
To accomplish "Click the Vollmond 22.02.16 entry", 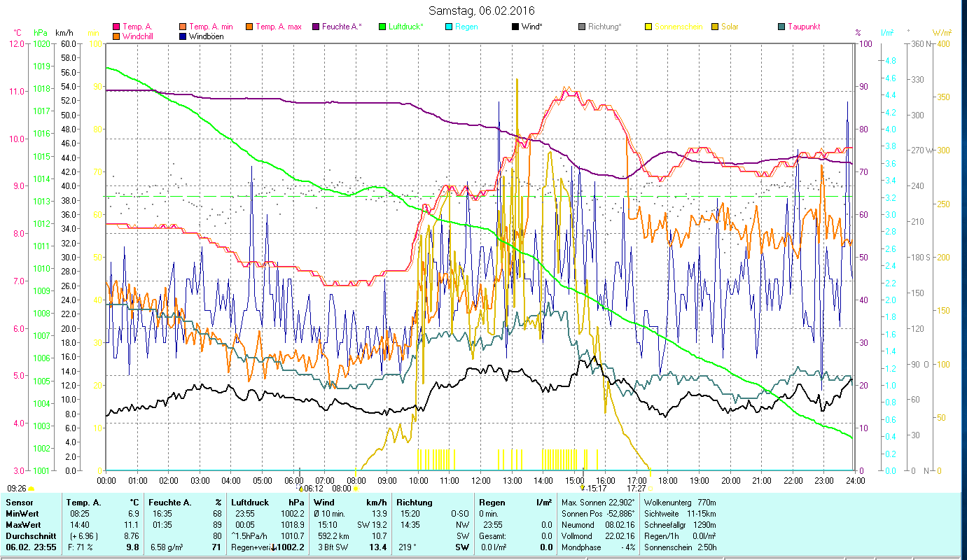I will click(x=598, y=536).
